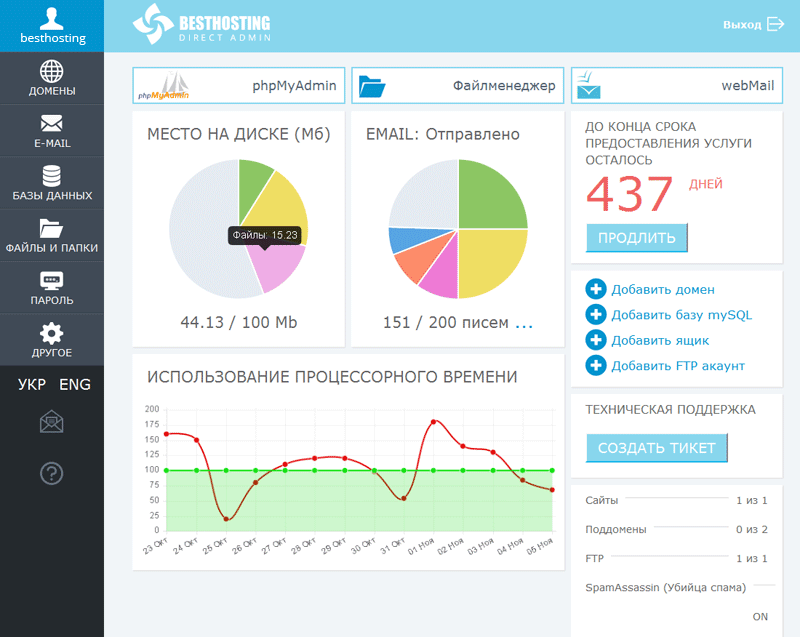
Task: Click the ТЕХНИЧЕСКАЯ ПОДДЕРЖКА heading
Action: pyautogui.click(x=670, y=410)
